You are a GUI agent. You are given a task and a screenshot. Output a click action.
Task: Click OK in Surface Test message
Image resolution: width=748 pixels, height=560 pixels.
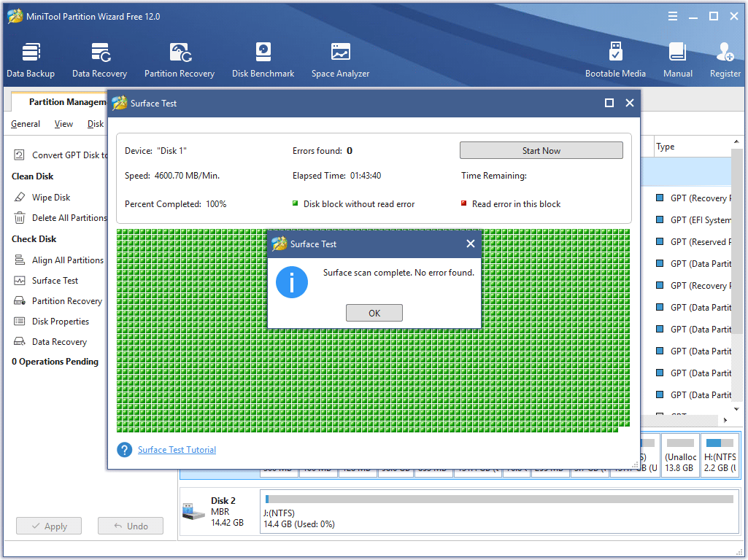coord(374,313)
